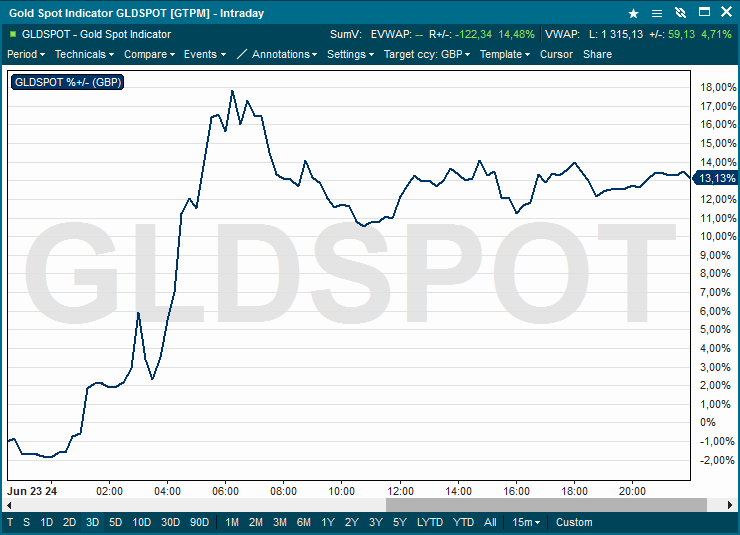Click the 59,13 change value
The width and height of the screenshot is (740, 535).
click(681, 34)
